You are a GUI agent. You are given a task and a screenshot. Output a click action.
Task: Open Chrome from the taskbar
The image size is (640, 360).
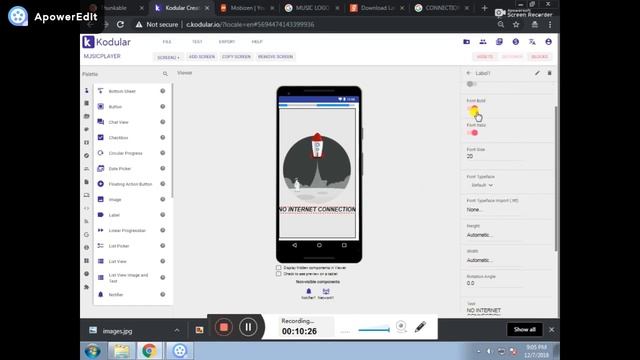[149, 351]
